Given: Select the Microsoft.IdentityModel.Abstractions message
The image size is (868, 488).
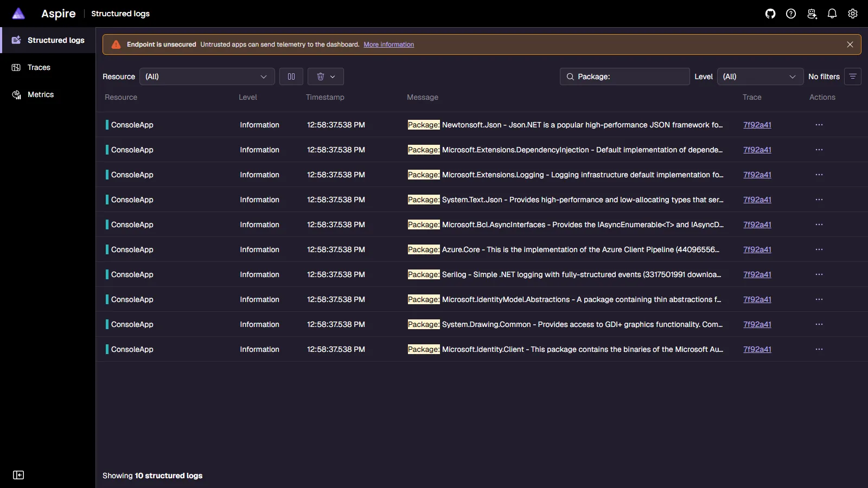Looking at the screenshot, I should (565, 299).
